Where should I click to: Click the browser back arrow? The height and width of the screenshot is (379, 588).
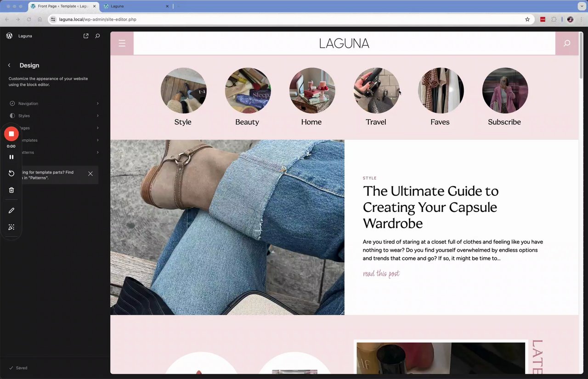click(x=6, y=19)
